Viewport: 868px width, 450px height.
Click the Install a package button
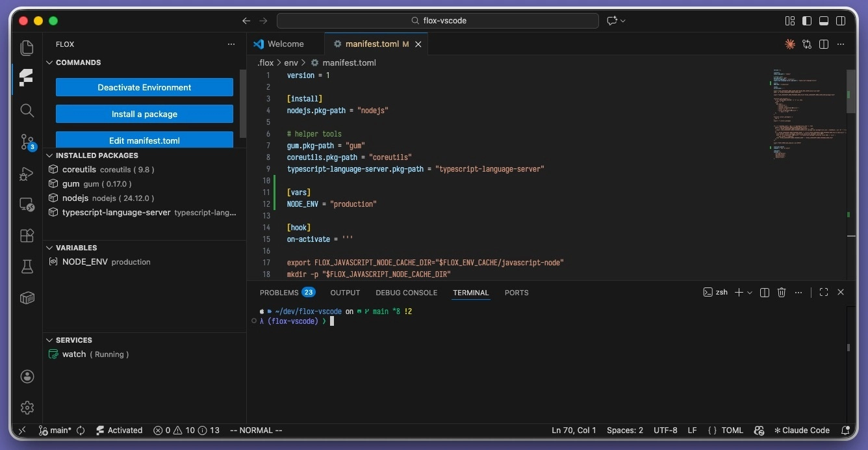pos(144,114)
